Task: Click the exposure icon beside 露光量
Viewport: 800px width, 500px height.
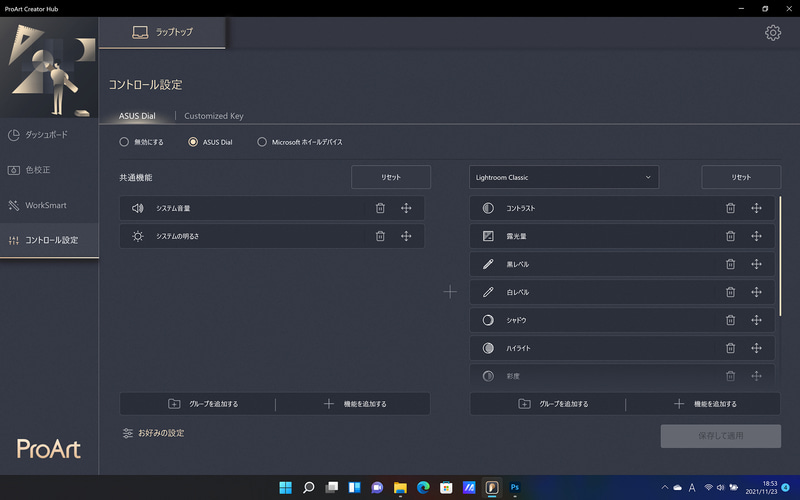Action: tap(488, 236)
